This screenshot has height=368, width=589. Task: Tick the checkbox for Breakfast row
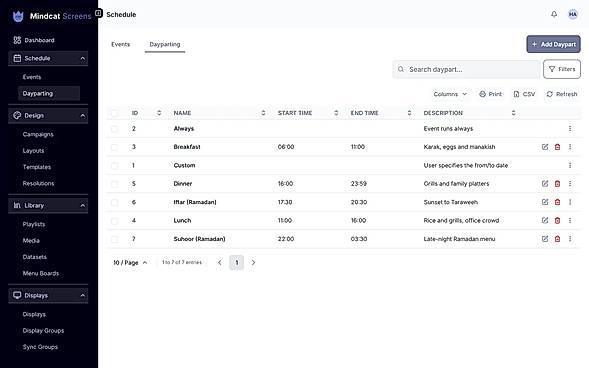pos(115,147)
